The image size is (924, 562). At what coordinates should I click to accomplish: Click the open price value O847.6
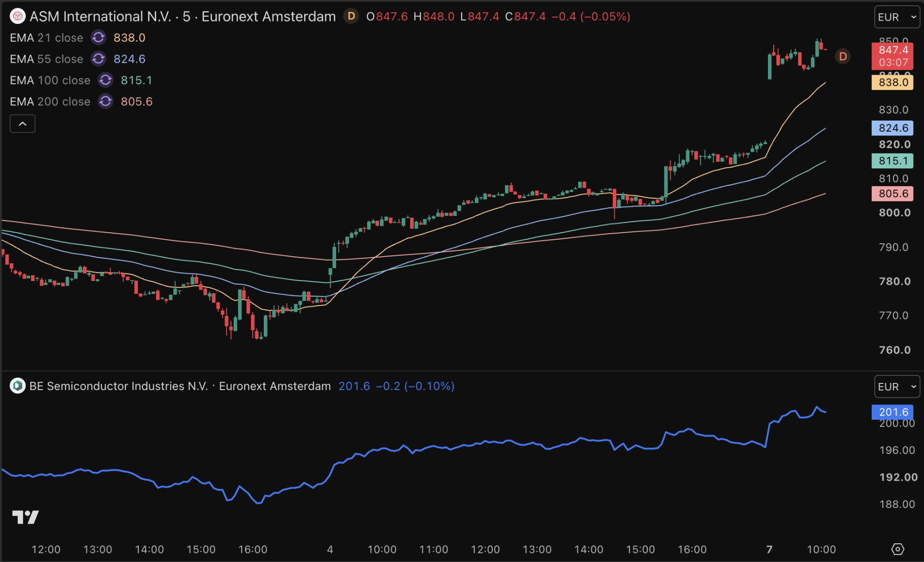tap(387, 16)
